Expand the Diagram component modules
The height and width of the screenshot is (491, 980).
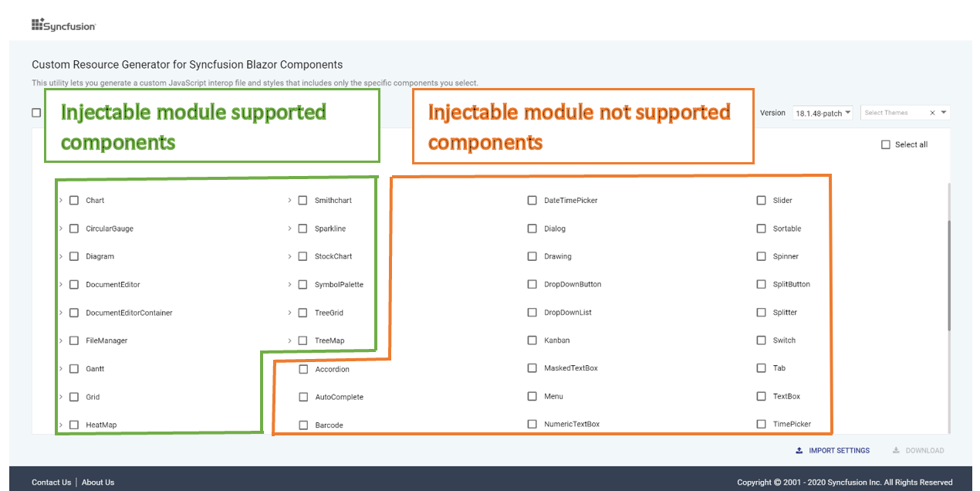[x=60, y=256]
